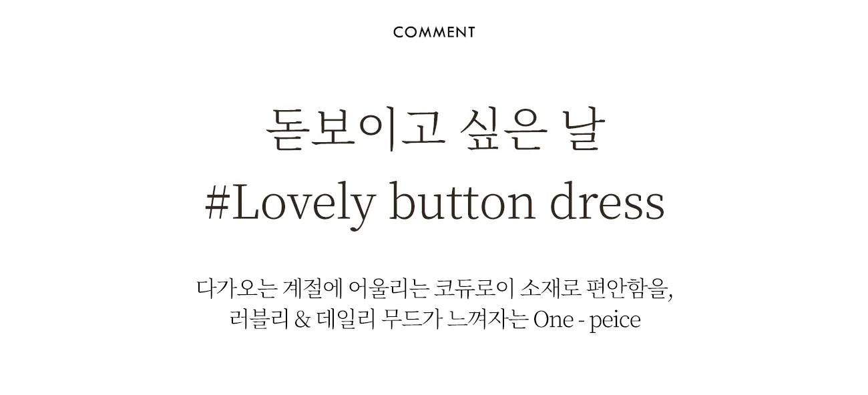The height and width of the screenshot is (395, 868).
Task: Click the COMMENT section heading
Action: [x=434, y=32]
